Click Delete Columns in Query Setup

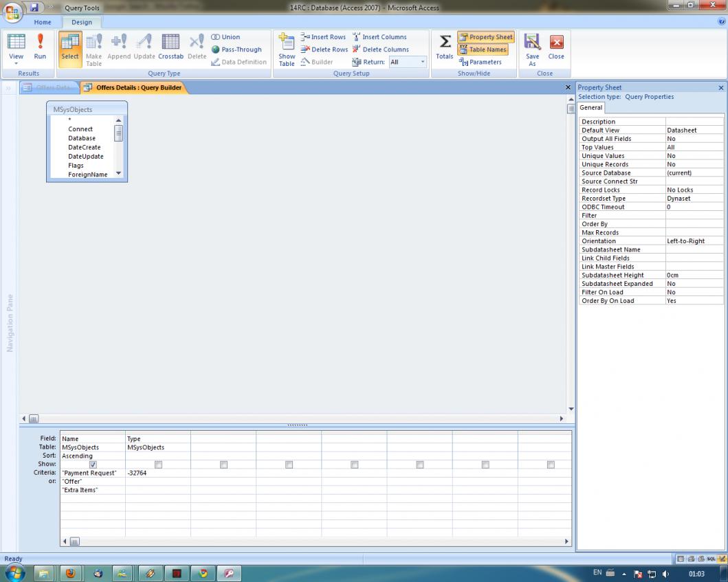(x=381, y=49)
